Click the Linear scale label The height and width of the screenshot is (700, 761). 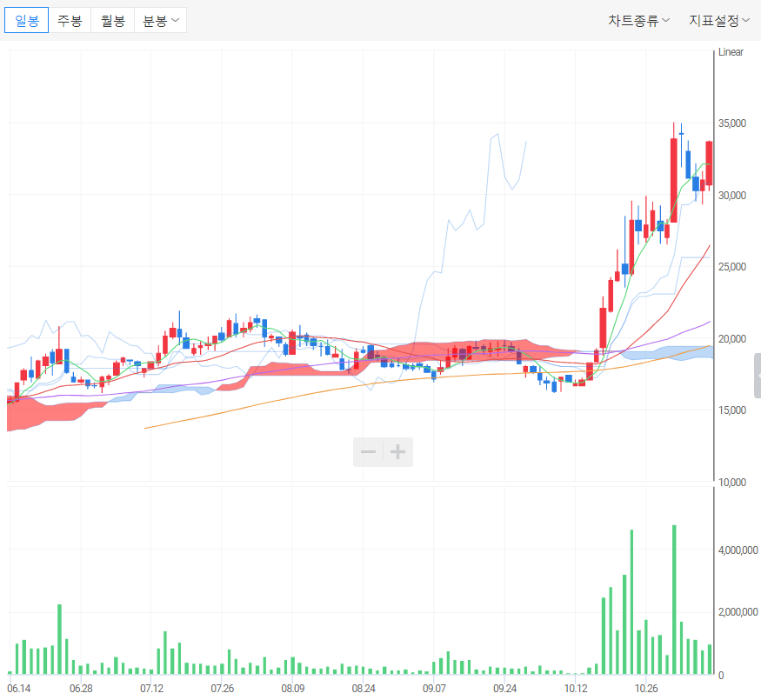pyautogui.click(x=731, y=52)
